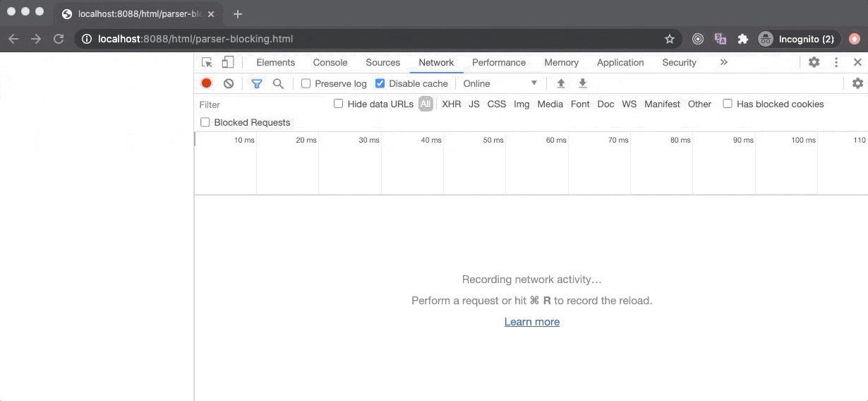Open network search magnifier icon
The width and height of the screenshot is (868, 401).
point(278,83)
